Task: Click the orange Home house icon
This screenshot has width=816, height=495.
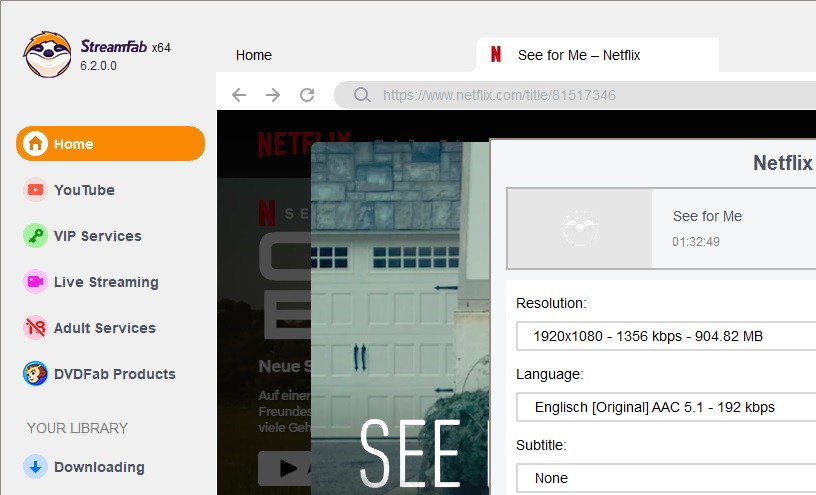Action: click(x=35, y=143)
